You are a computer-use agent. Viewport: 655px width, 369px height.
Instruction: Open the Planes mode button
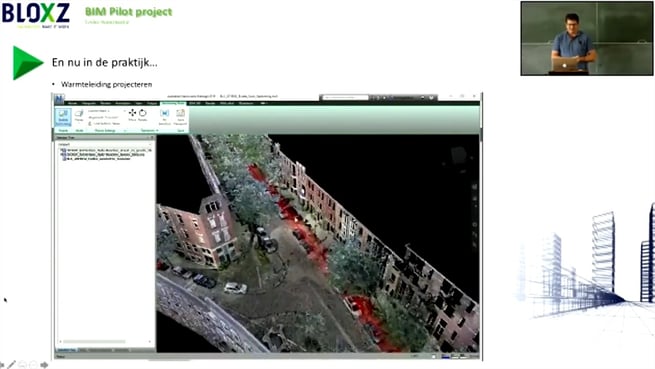[79, 116]
